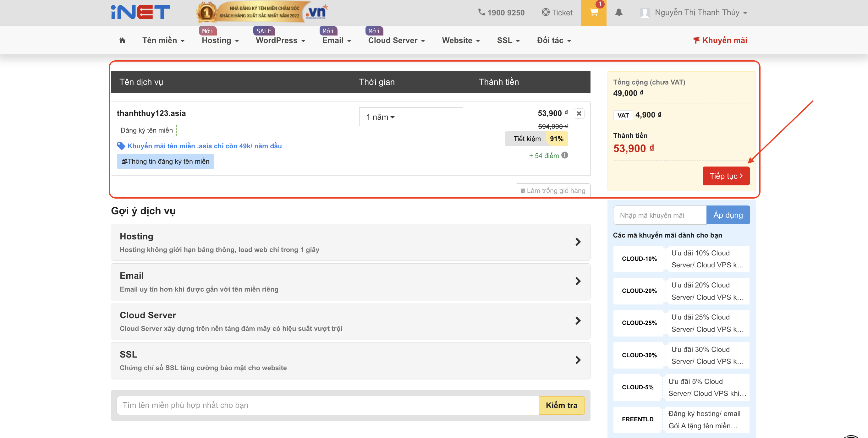Click the iNET logo
Viewport: 868px width, 438px height.
click(140, 13)
